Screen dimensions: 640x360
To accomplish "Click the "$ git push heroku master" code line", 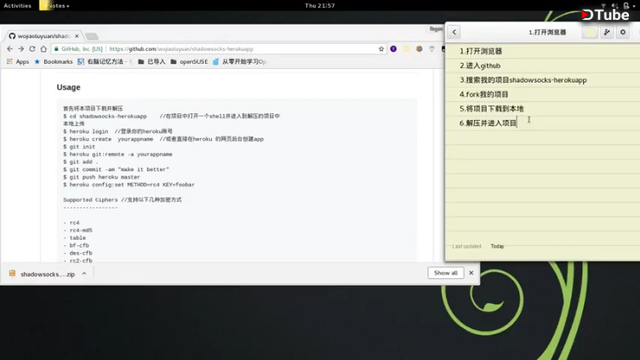I will click(x=102, y=177).
